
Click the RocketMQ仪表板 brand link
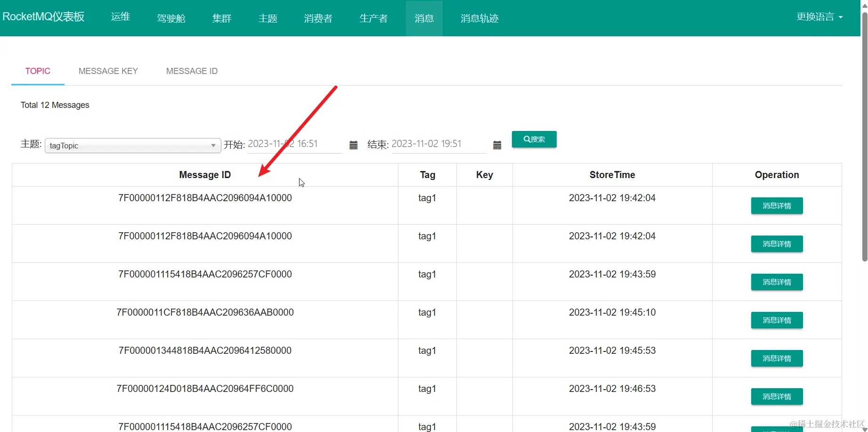coord(43,16)
